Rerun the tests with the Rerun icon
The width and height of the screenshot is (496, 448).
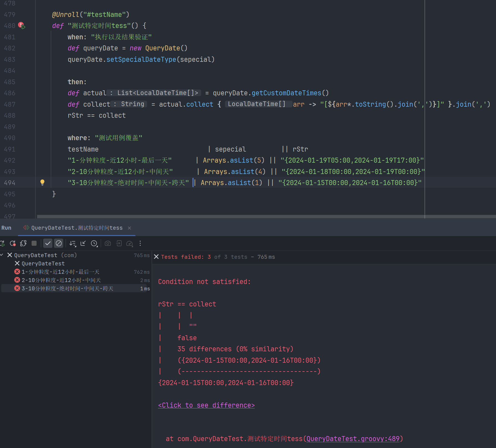pos(2,244)
